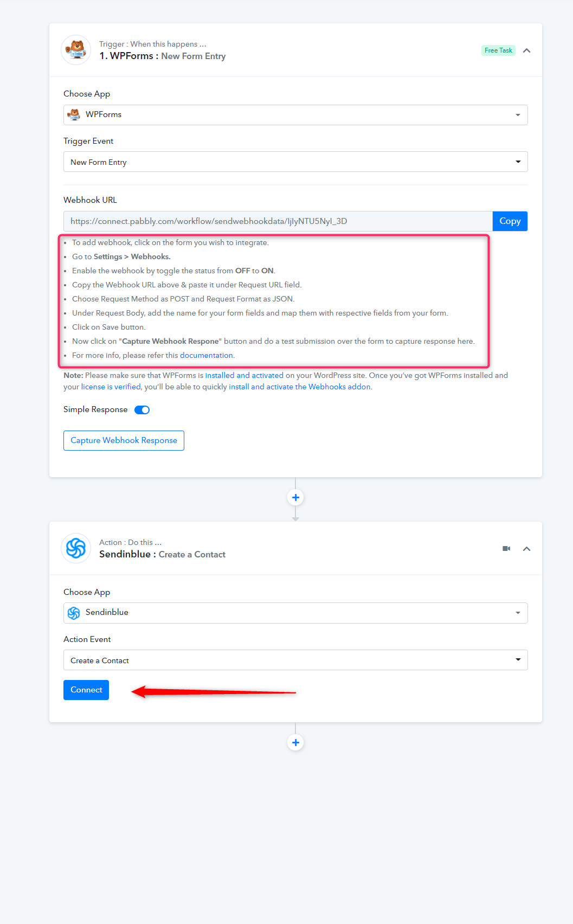Click the Connect button
Screen dimensions: 573x924
pos(86,690)
